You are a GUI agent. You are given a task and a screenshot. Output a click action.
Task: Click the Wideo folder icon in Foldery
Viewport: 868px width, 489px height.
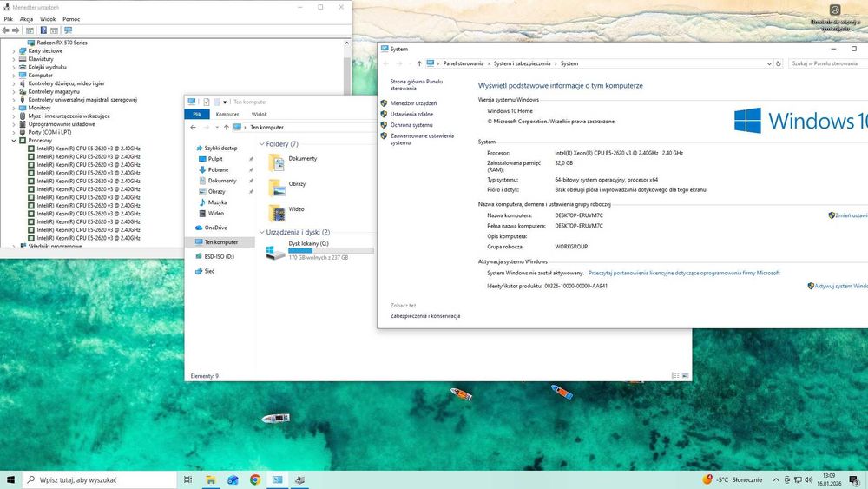coord(276,213)
